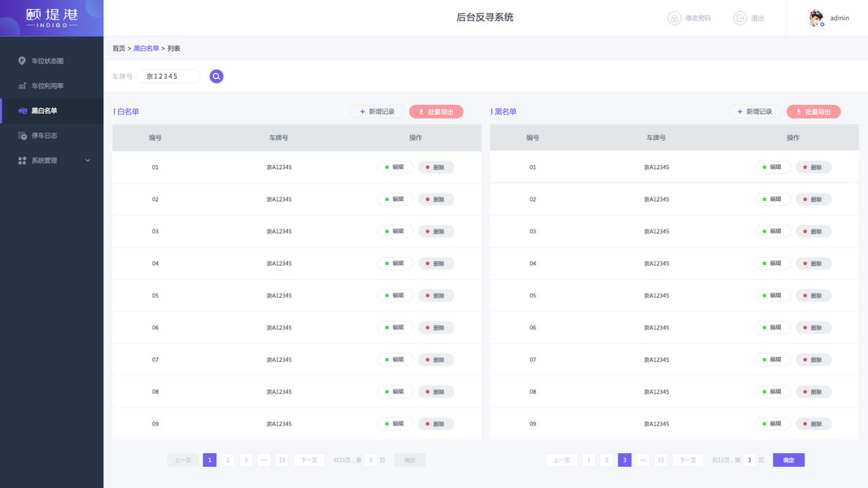Go to 首页 breadcrumb

[x=119, y=49]
